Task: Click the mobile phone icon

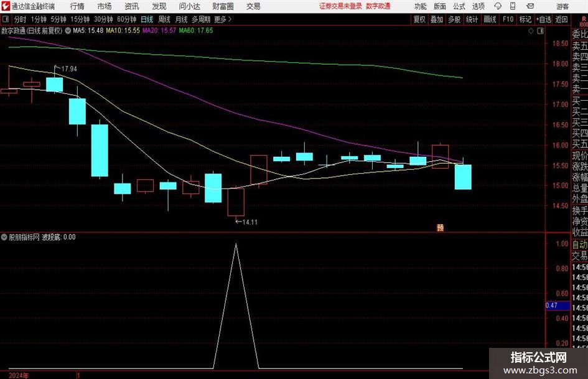Action: tap(513, 6)
